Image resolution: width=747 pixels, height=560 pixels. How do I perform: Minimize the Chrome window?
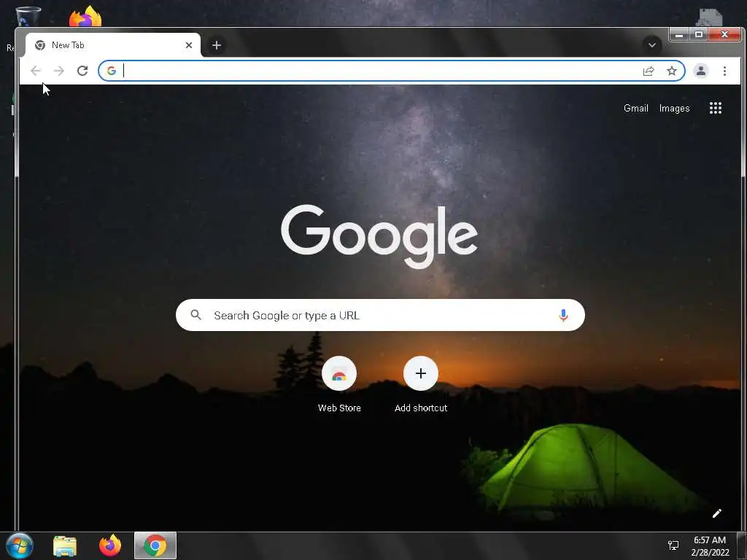point(679,34)
